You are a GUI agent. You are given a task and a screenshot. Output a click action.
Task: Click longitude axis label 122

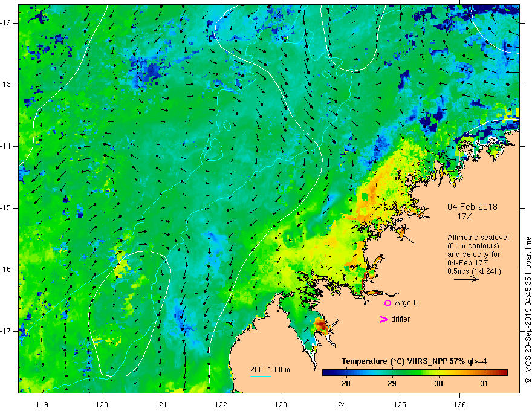[221, 404]
